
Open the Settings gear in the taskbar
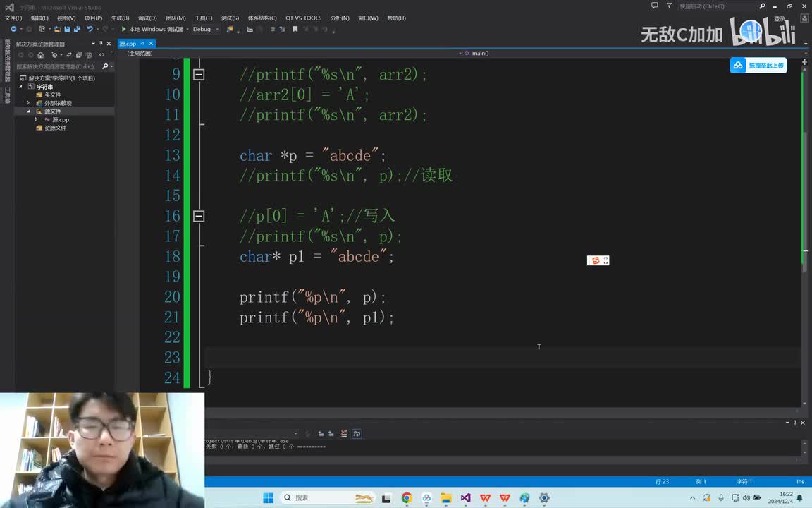tap(544, 497)
